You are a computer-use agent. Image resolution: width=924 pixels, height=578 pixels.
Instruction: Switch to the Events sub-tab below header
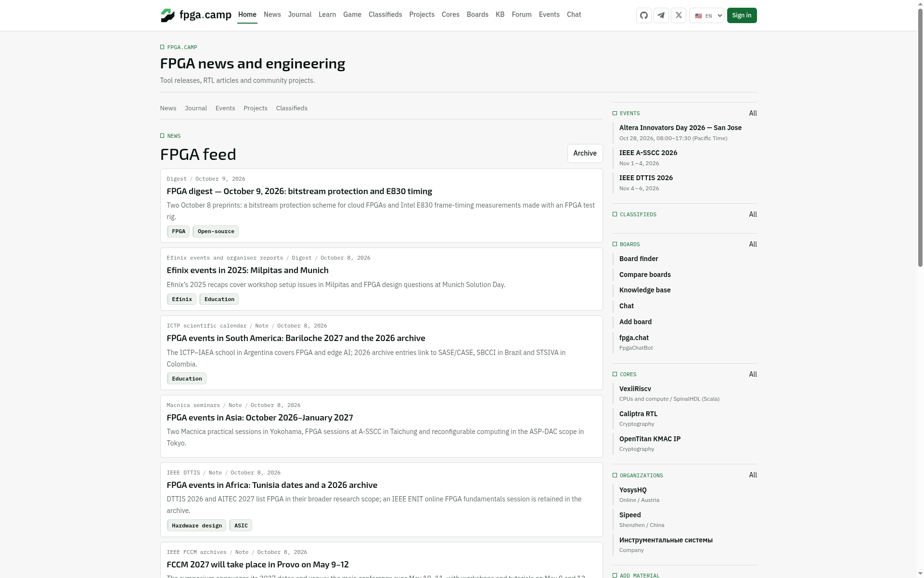pos(225,108)
